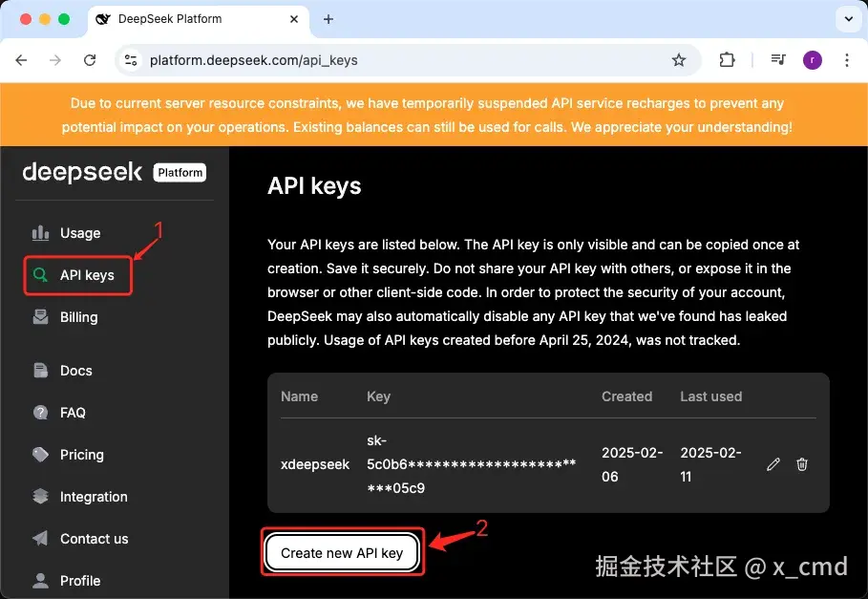Image resolution: width=868 pixels, height=599 pixels.
Task: Open Docs via its document icon
Action: coord(42,370)
